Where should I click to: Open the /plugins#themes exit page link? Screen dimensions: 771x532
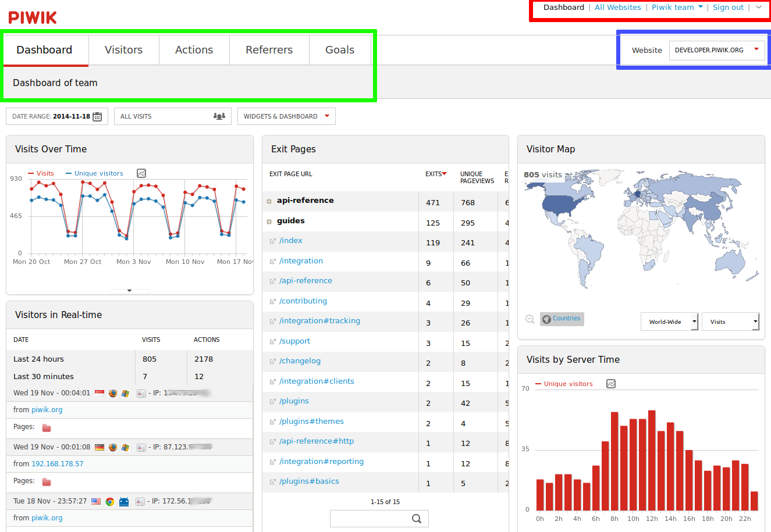(311, 422)
